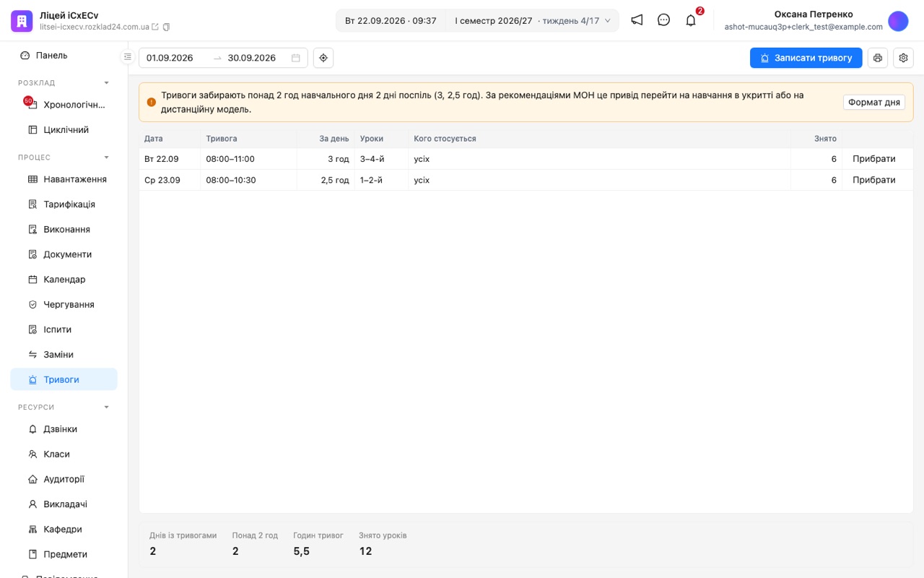Open Документи in sidebar
This screenshot has width=924, height=578.
(x=64, y=254)
